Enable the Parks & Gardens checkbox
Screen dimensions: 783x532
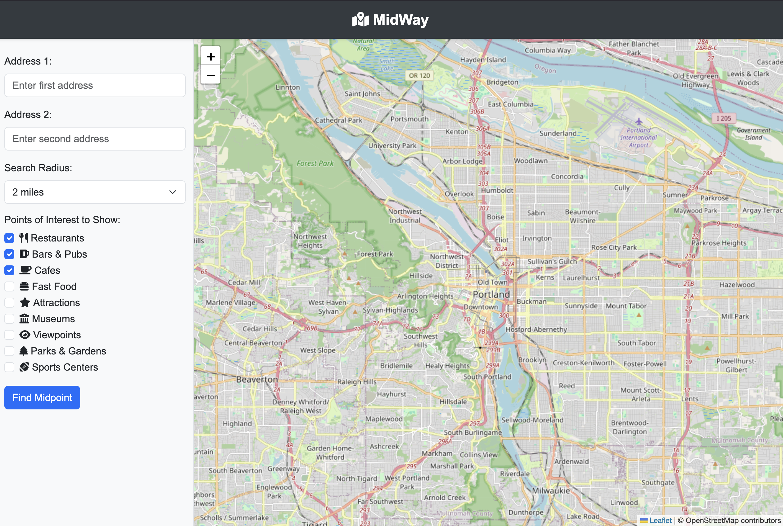click(x=9, y=351)
